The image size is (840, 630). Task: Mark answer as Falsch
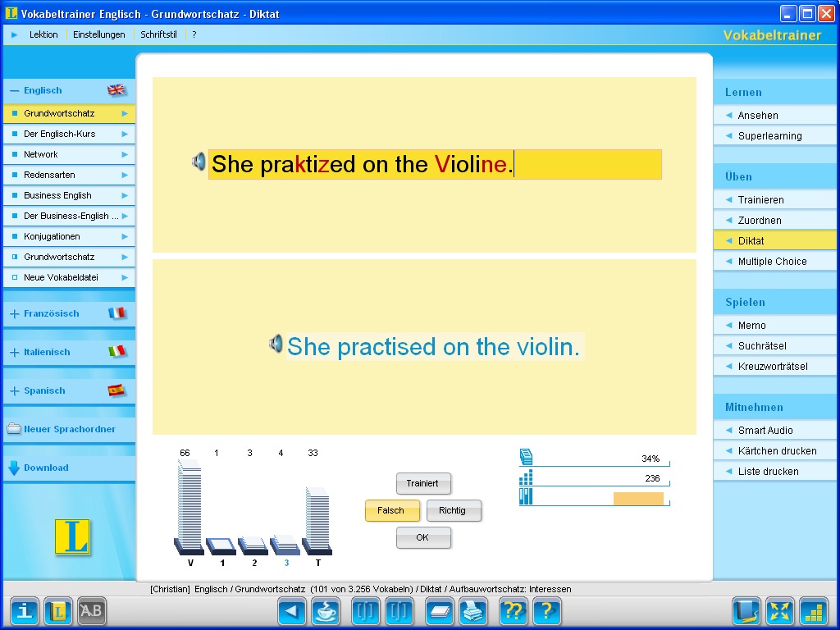[392, 510]
